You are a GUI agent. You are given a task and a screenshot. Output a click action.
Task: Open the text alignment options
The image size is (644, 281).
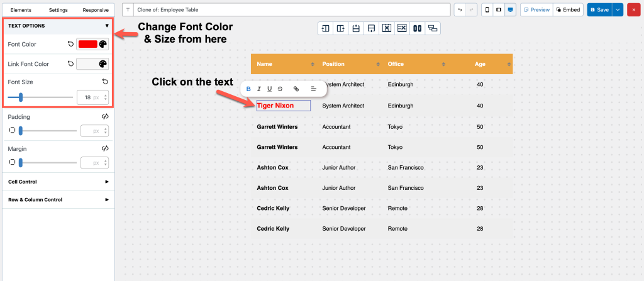314,89
